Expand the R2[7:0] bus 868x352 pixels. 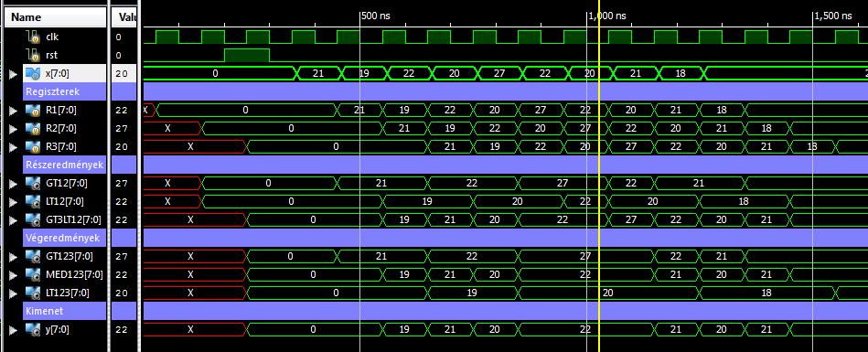pyautogui.click(x=15, y=129)
